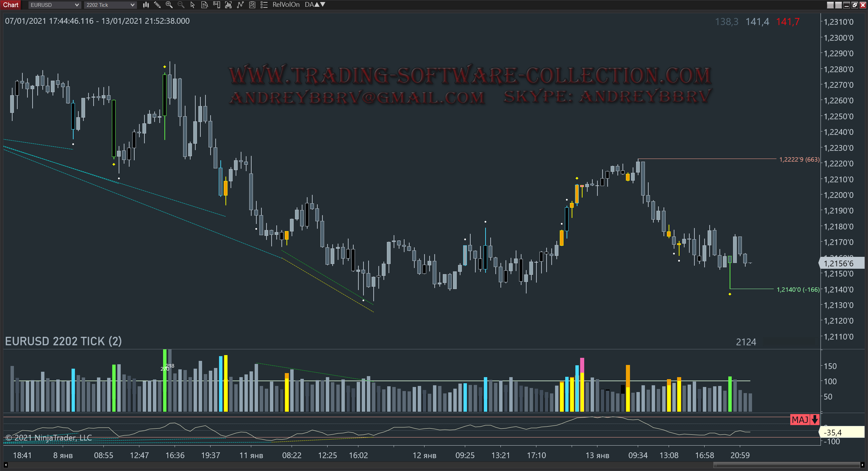Toggle the MAJ down-arrow indicator button
This screenshot has width=868, height=471.
[x=805, y=419]
